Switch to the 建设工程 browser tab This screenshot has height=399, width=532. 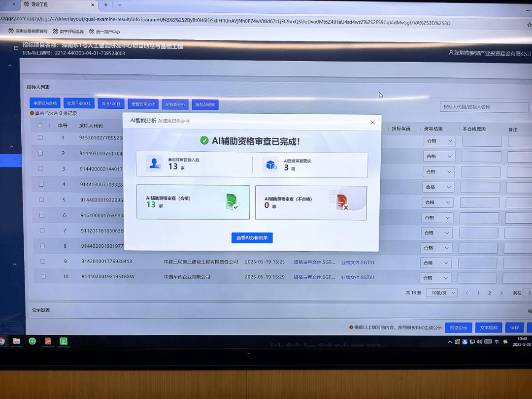pos(59,4)
